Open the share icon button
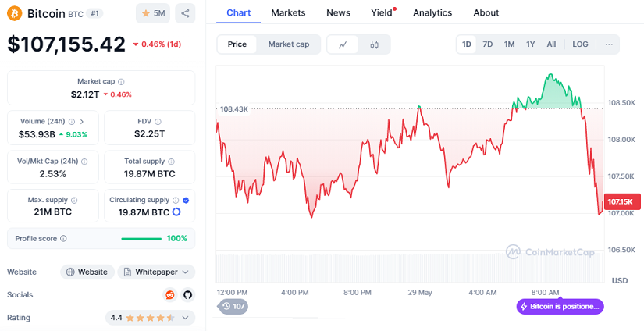This screenshot has height=331, width=644. tap(185, 13)
